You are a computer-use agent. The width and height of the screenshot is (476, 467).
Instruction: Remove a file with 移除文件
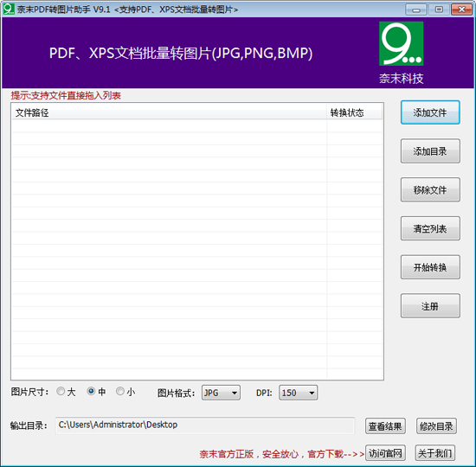[430, 190]
